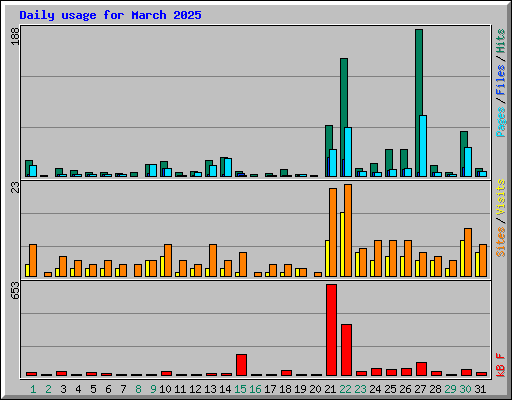This screenshot has width=512, height=400.
Task: Click day label 11 on the x-axis
Action: point(180,389)
